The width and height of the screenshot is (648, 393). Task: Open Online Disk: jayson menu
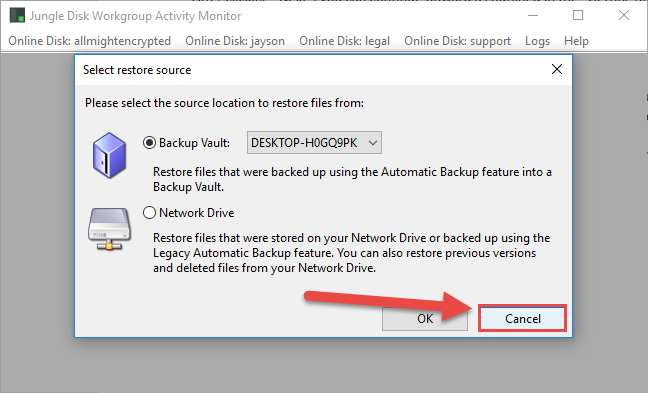(235, 41)
